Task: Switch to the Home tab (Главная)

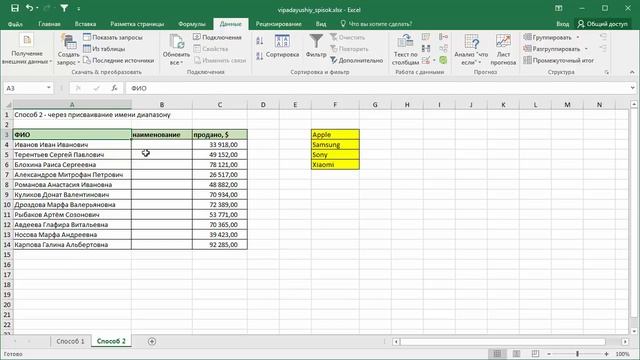Action: click(49, 24)
